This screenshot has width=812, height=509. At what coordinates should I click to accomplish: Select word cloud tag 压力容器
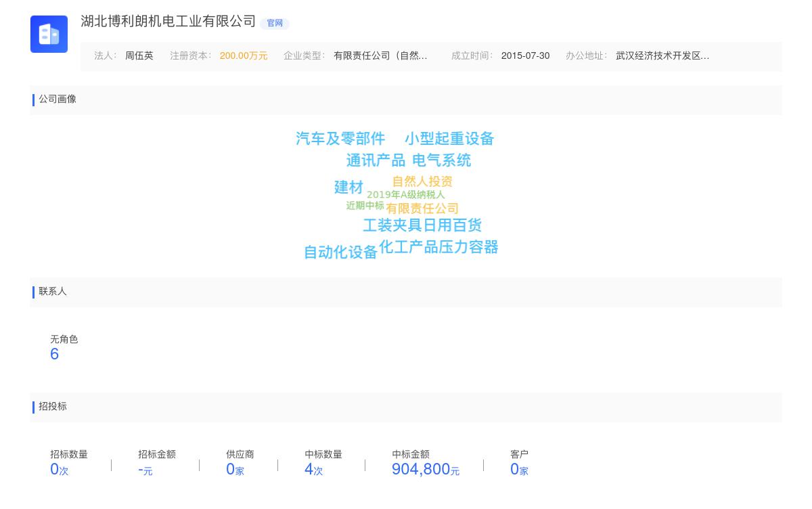click(468, 247)
